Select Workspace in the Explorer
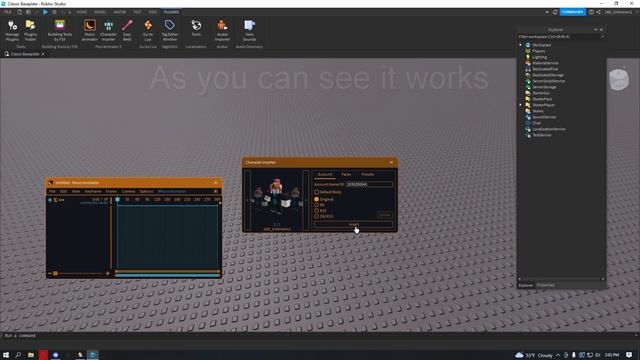 pos(541,45)
